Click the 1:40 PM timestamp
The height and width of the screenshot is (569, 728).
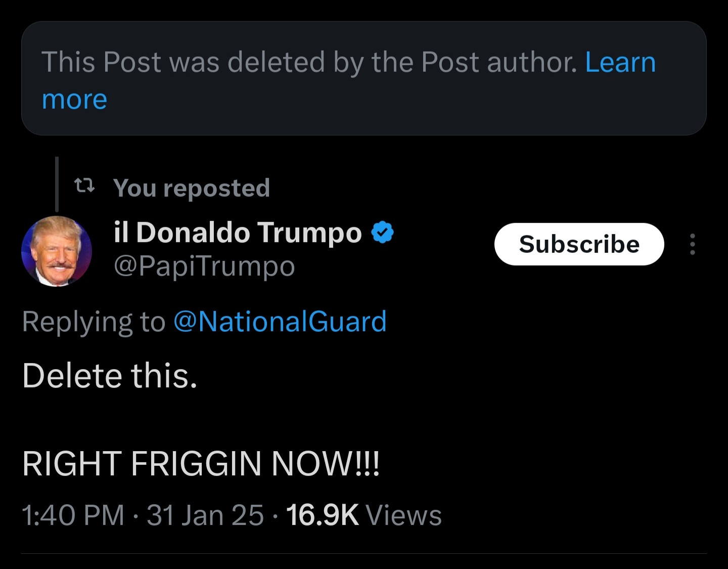(x=73, y=515)
